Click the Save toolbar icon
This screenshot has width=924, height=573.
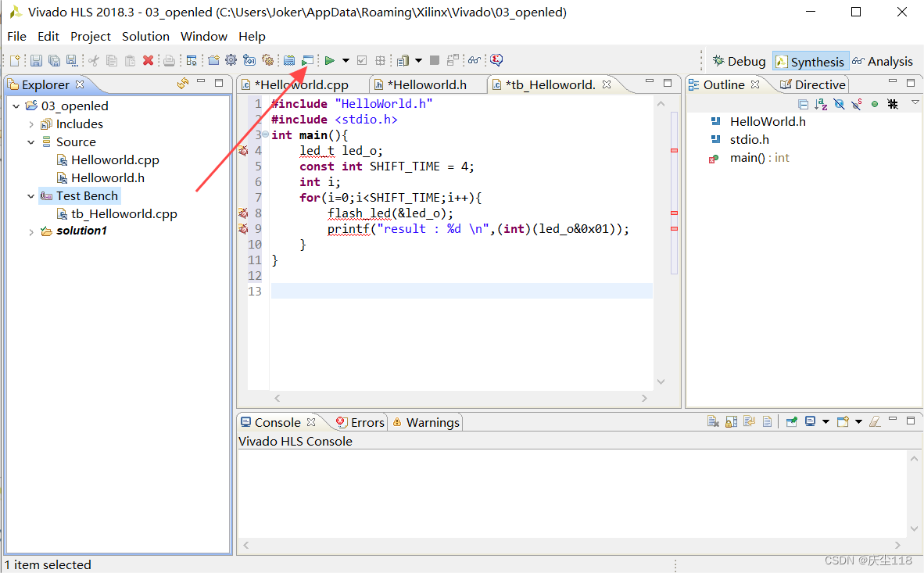pyautogui.click(x=37, y=60)
